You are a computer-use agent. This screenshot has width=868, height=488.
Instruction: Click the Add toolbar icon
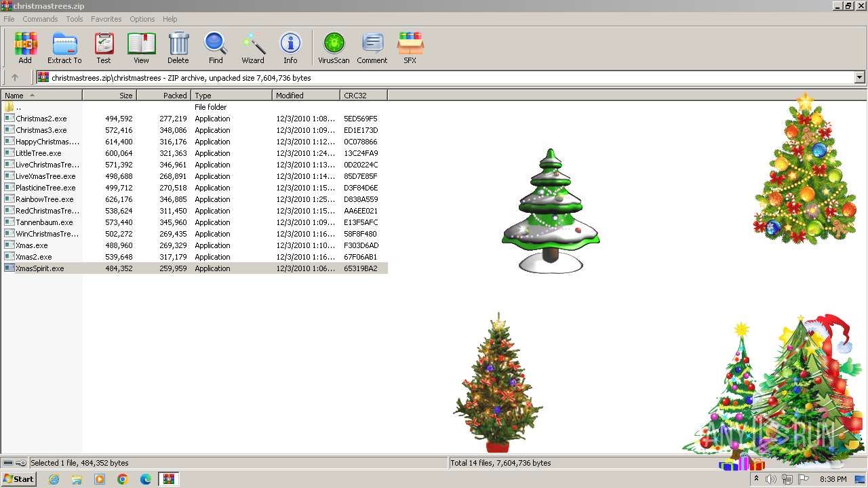pyautogui.click(x=25, y=47)
